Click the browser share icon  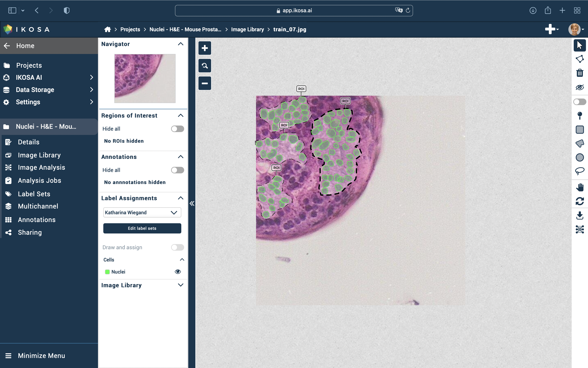coord(548,10)
